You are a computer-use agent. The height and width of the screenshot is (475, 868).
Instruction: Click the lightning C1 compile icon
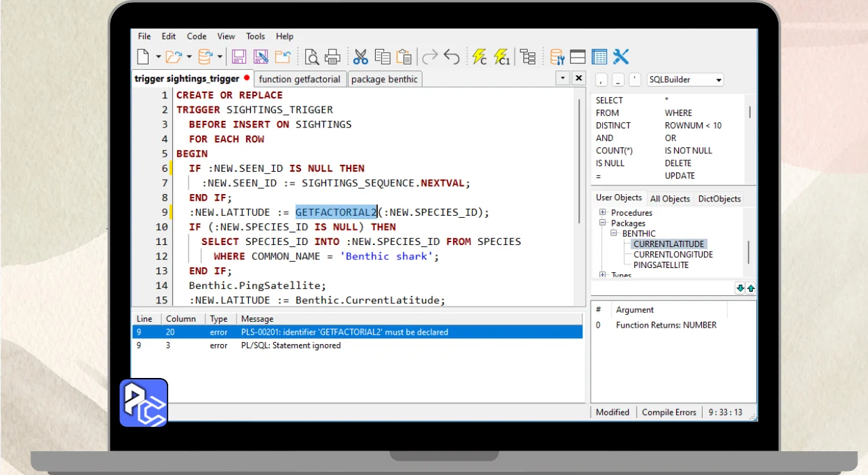coord(502,57)
